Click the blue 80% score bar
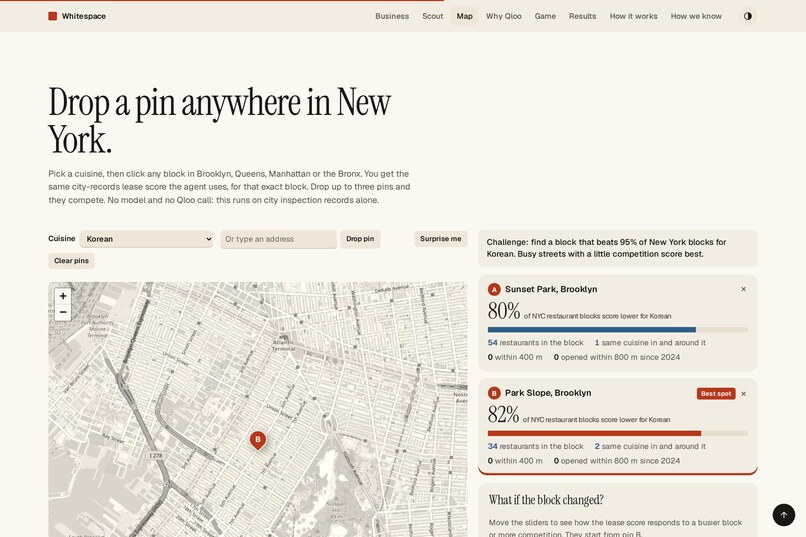The height and width of the screenshot is (537, 806). point(592,330)
